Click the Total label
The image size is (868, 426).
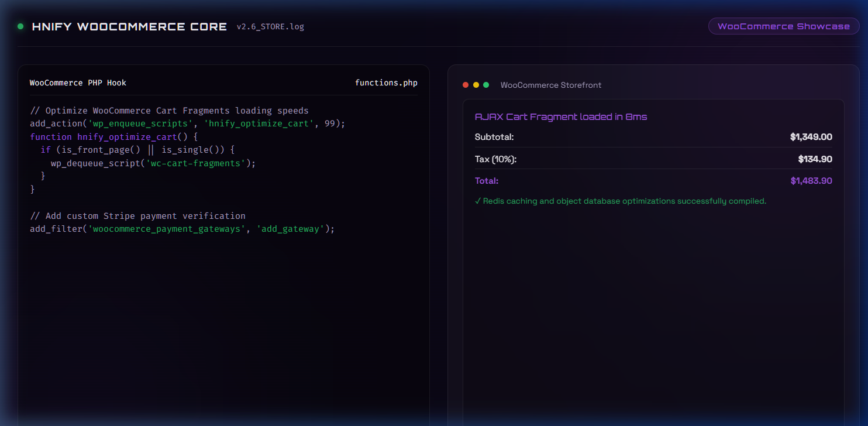point(487,181)
